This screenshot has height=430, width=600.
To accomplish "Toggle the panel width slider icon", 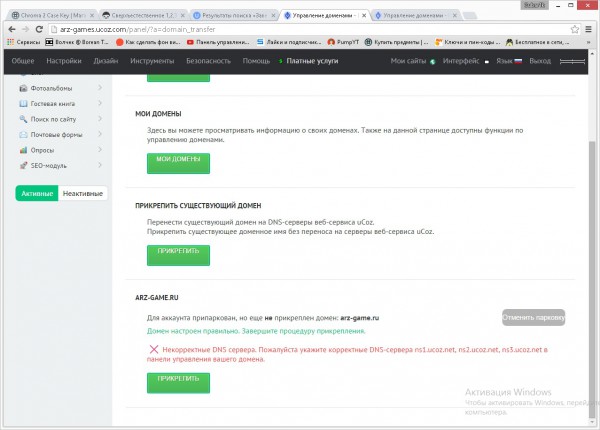I will tap(572, 61).
